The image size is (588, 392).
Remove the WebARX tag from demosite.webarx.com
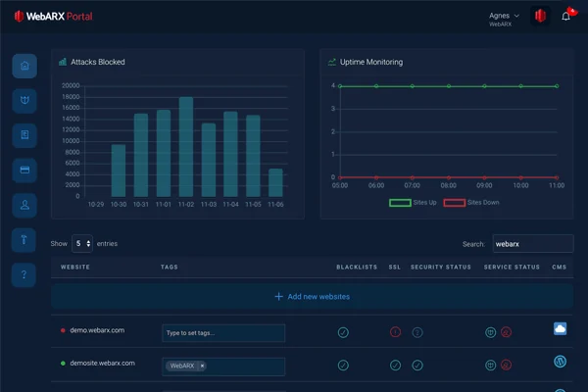[202, 366]
